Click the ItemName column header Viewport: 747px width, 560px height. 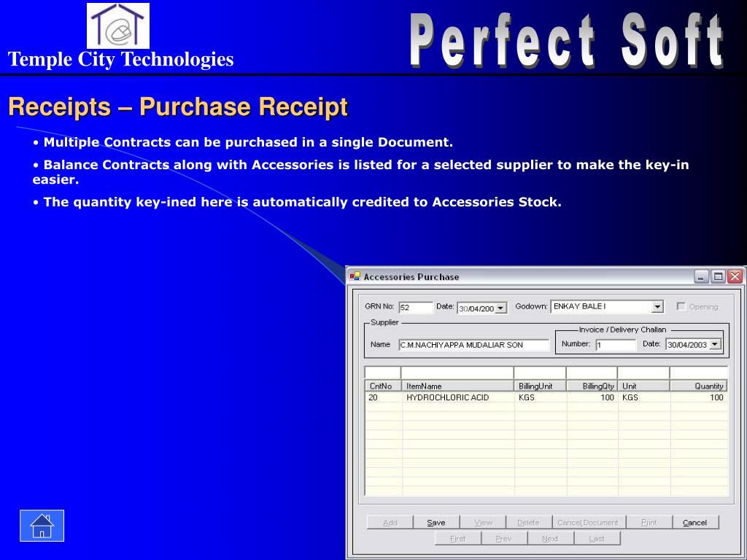(x=457, y=386)
